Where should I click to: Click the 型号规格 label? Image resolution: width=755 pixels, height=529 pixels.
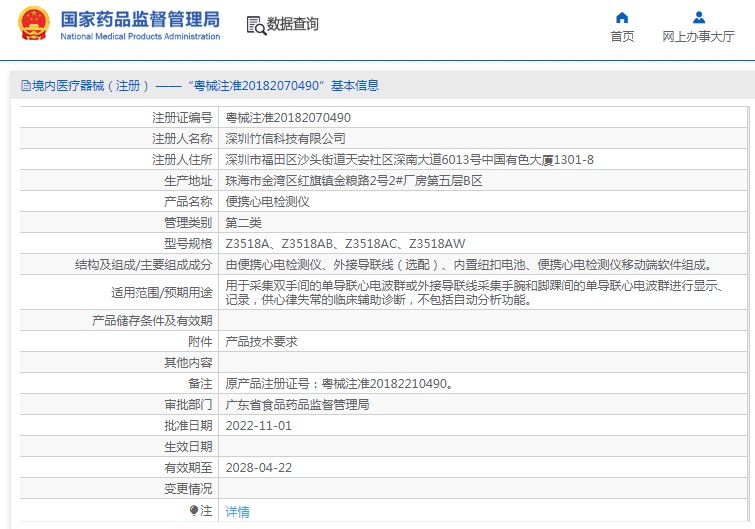tap(188, 244)
